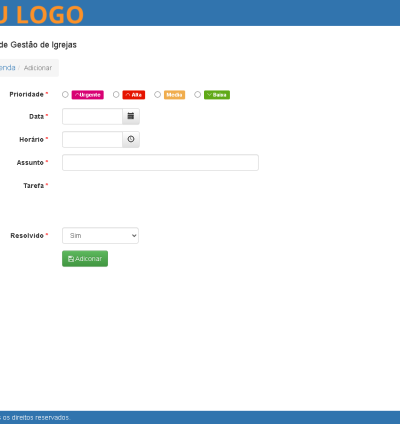Click the Adicionar breadcrumb text

38,68
